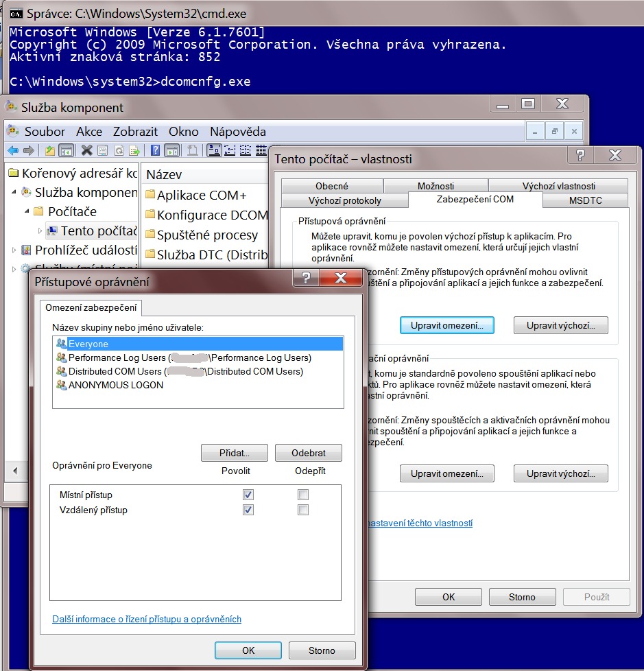This screenshot has height=671, width=644.
Task: Expand the Tento počítač tree node
Action: 40,231
